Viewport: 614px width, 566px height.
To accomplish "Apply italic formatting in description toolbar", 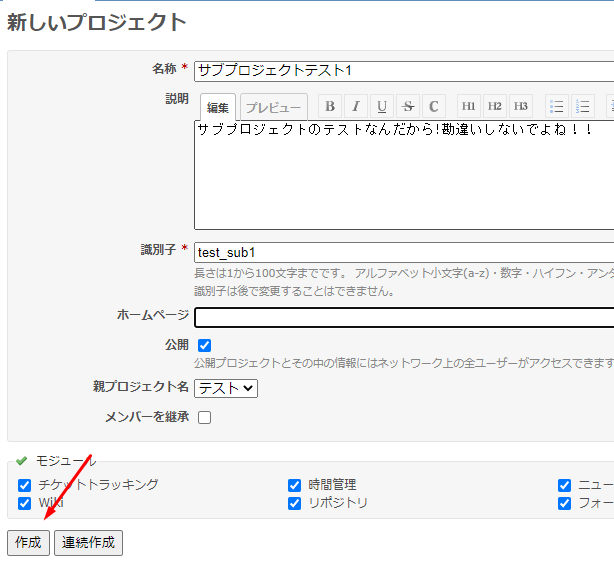I will pos(356,106).
